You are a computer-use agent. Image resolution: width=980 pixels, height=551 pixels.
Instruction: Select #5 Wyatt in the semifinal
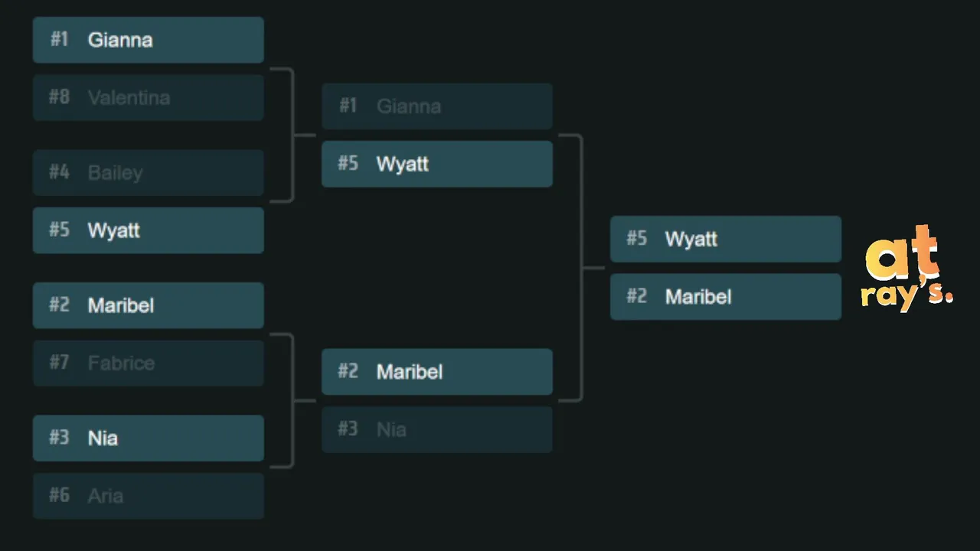[x=436, y=164]
